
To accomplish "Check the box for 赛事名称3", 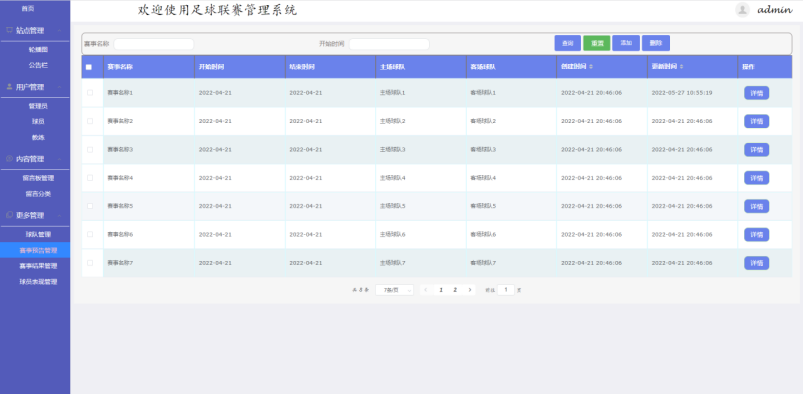I will click(90, 150).
